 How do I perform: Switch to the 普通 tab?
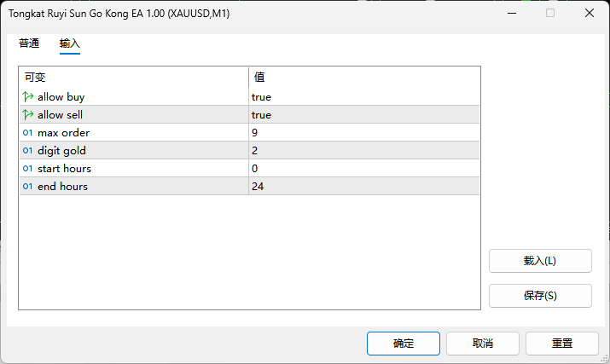tap(29, 43)
